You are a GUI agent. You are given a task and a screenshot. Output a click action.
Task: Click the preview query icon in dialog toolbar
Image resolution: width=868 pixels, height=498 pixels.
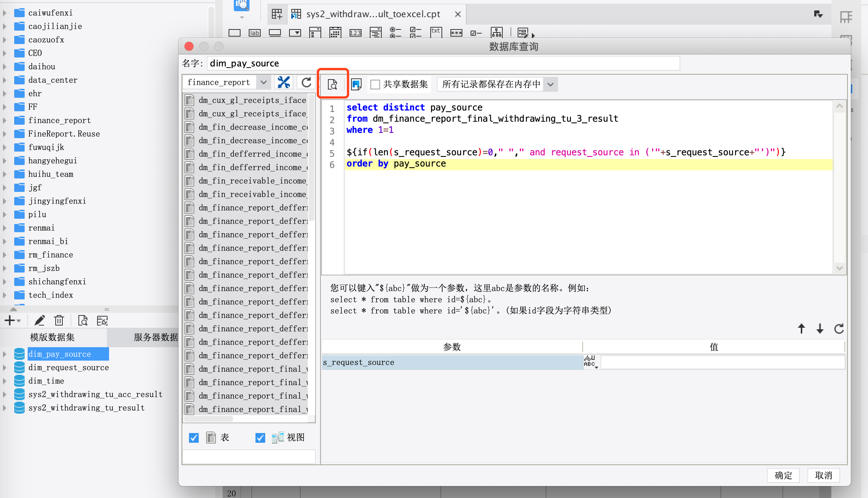pos(332,84)
